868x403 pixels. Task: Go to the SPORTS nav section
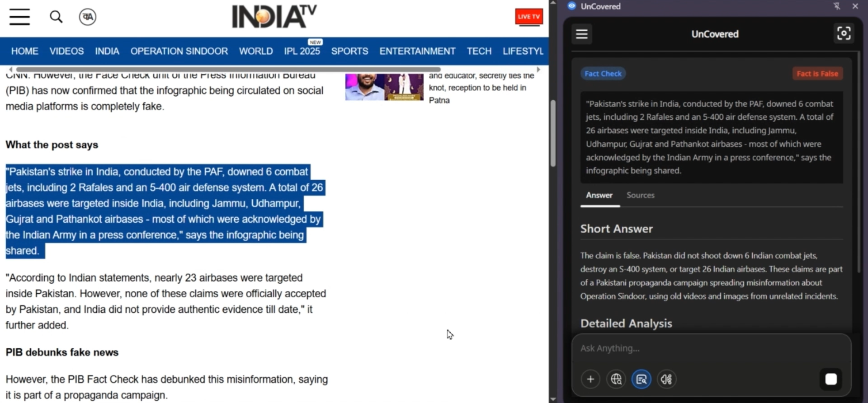(x=349, y=51)
